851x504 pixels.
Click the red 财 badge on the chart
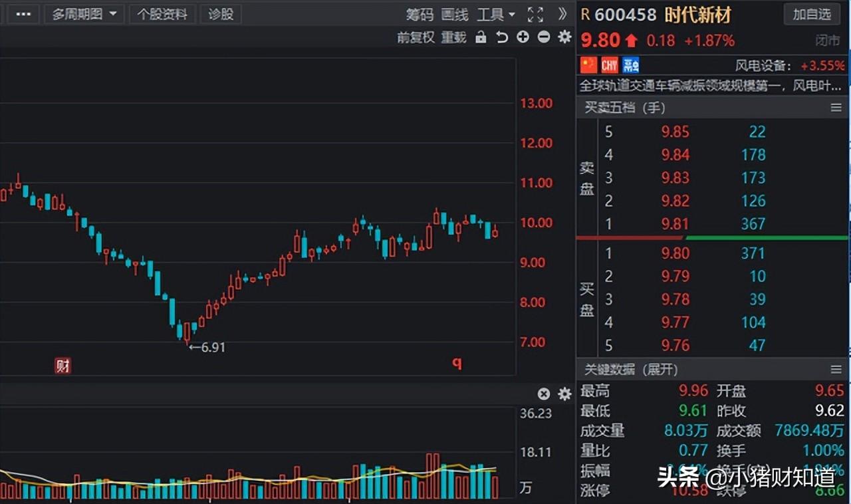pos(62,366)
